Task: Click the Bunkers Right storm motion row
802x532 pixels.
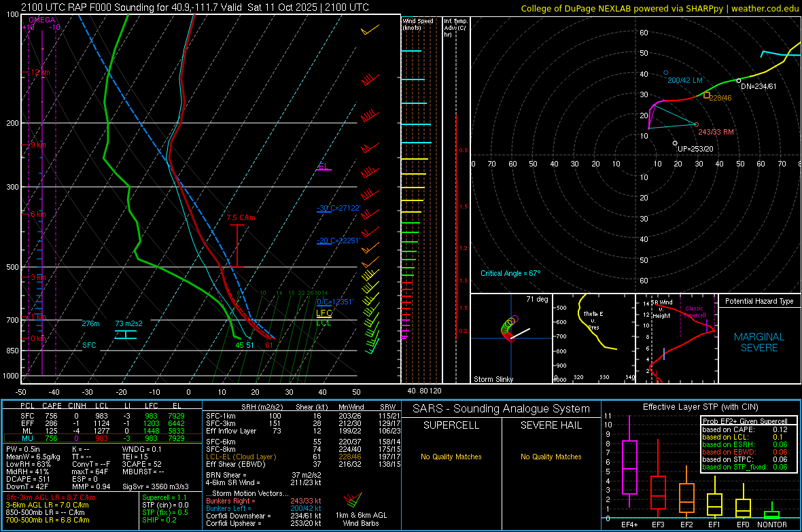Action: (x=264, y=501)
